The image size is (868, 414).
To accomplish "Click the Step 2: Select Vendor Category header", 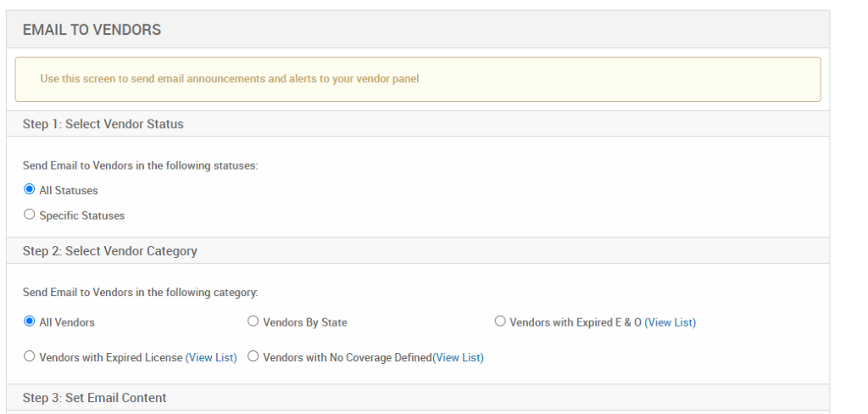I will coord(418,250).
